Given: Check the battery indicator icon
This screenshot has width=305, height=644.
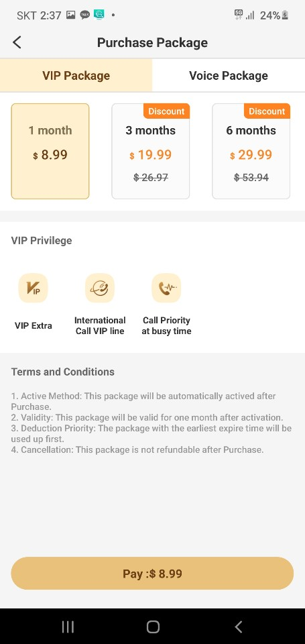Looking at the screenshot, I should click(x=285, y=15).
